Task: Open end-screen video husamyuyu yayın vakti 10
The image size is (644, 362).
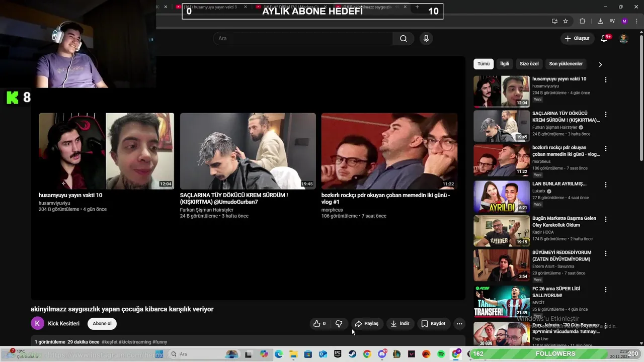Action: point(106,151)
